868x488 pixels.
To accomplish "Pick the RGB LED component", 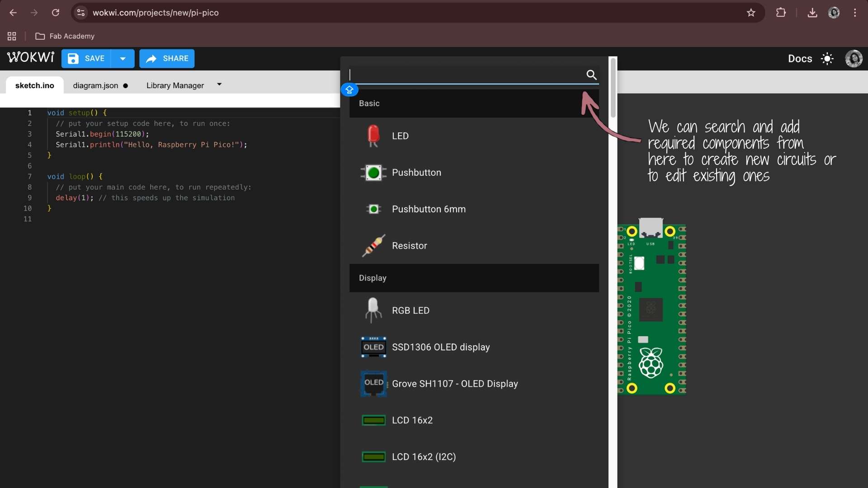I will coord(410,310).
